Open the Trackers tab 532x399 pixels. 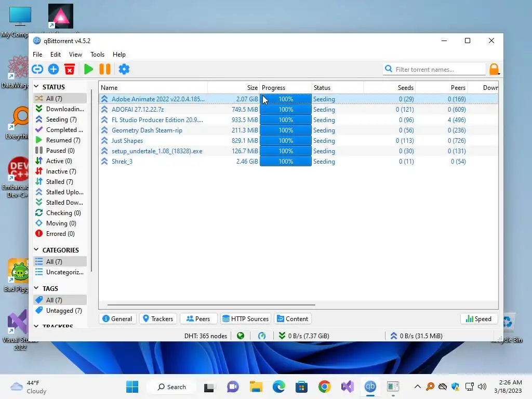158,318
